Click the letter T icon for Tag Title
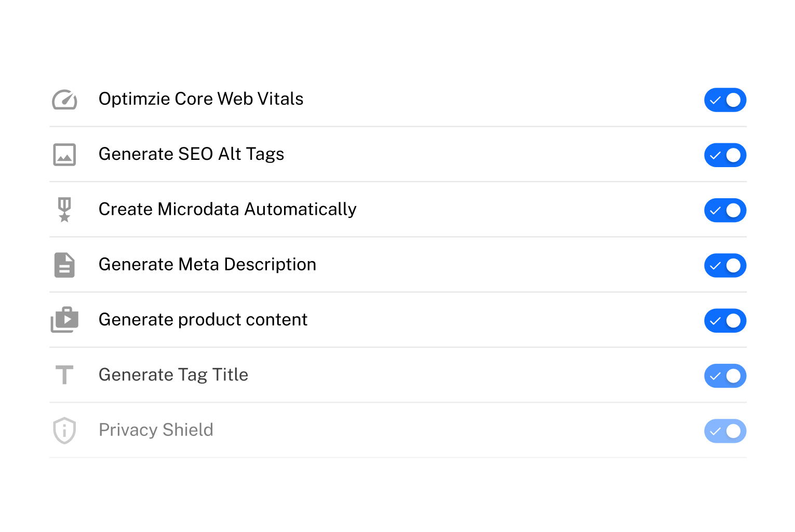Image resolution: width=795 pixels, height=532 pixels. click(x=64, y=375)
